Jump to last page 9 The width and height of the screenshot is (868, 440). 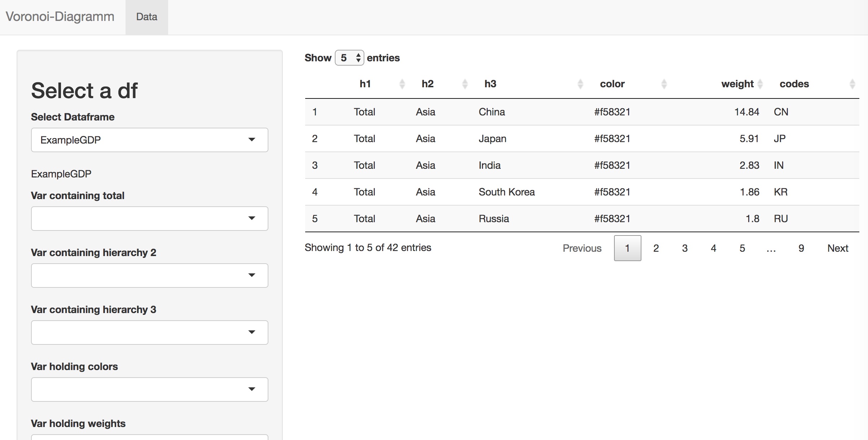(801, 248)
